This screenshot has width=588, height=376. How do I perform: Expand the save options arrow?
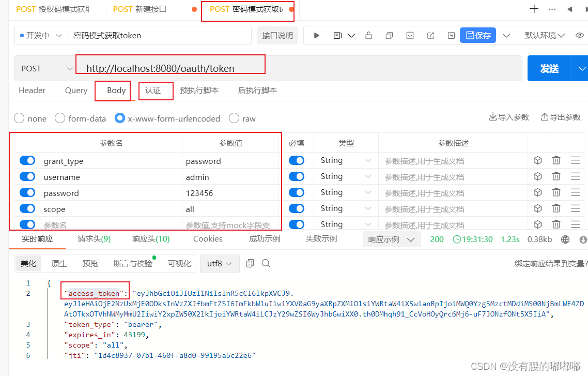click(506, 36)
